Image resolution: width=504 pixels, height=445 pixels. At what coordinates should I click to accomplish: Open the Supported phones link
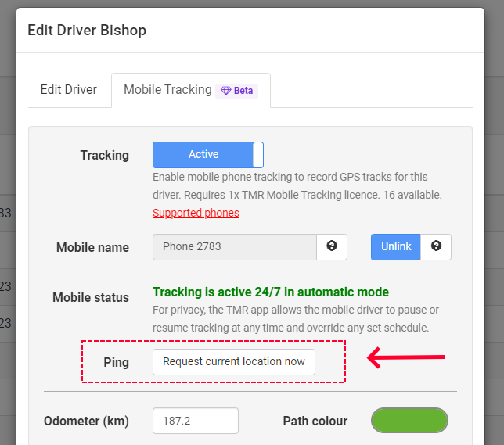pyautogui.click(x=196, y=213)
